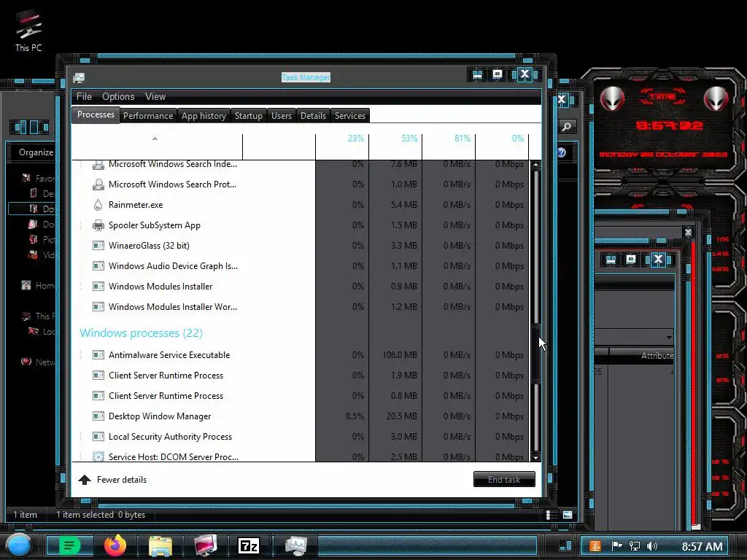Image resolution: width=747 pixels, height=560 pixels.
Task: Click the Action Center flag tray icon
Action: pos(617,546)
